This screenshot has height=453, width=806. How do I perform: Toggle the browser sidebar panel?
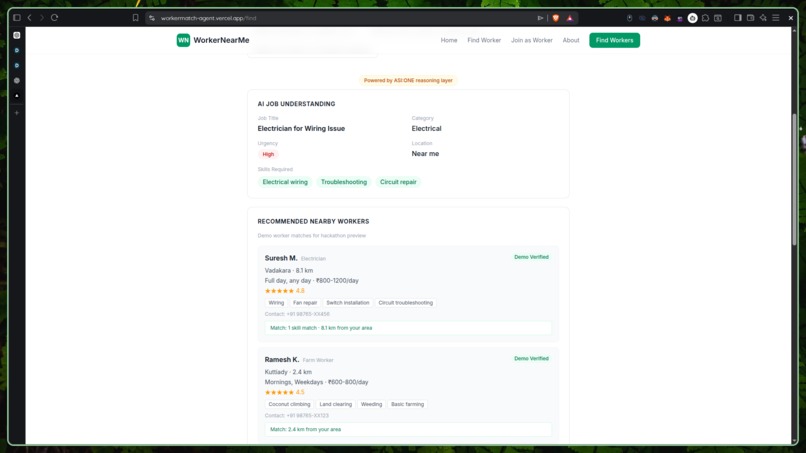738,17
